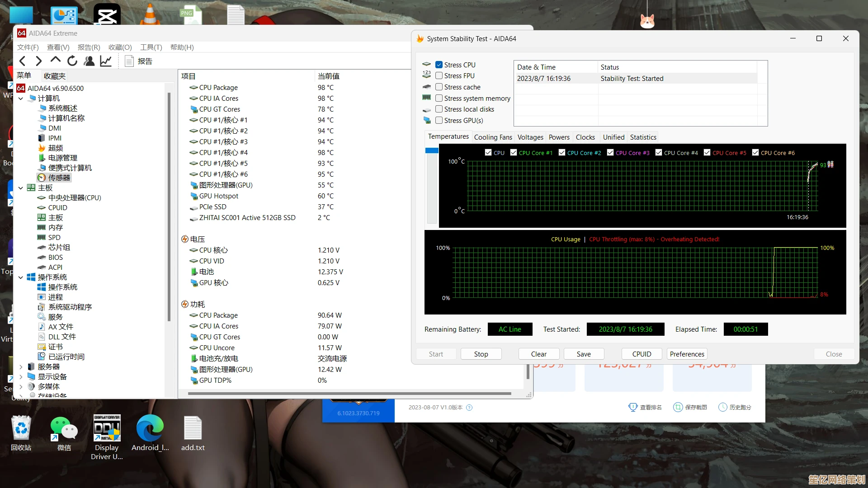Enable the Stress FPU checkbox
The width and height of the screenshot is (868, 488).
coord(439,76)
